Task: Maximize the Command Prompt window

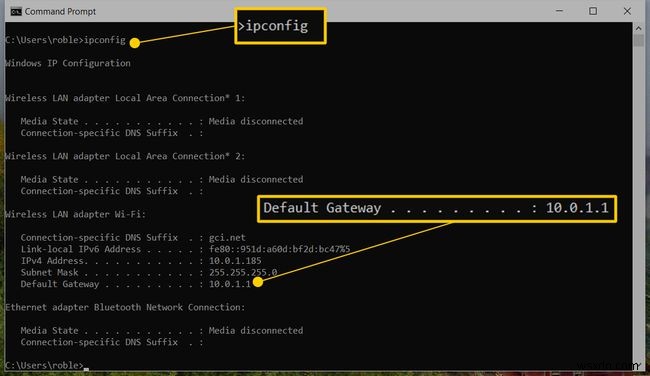Action: 593,11
